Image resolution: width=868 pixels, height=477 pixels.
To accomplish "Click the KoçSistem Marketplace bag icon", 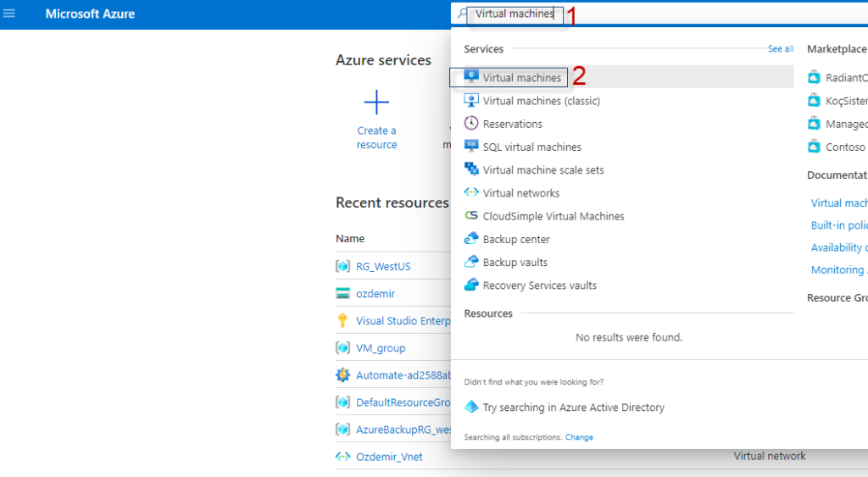I will [x=814, y=100].
